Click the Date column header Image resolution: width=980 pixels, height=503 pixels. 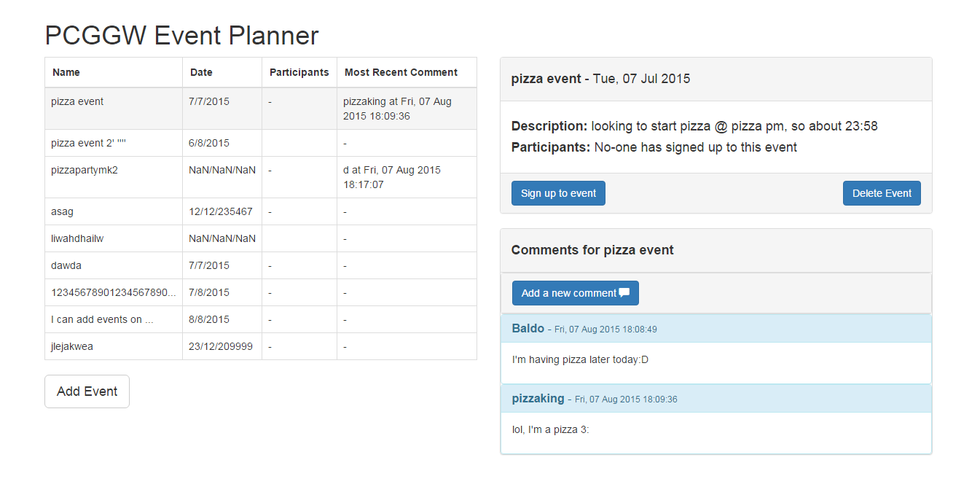coord(201,73)
